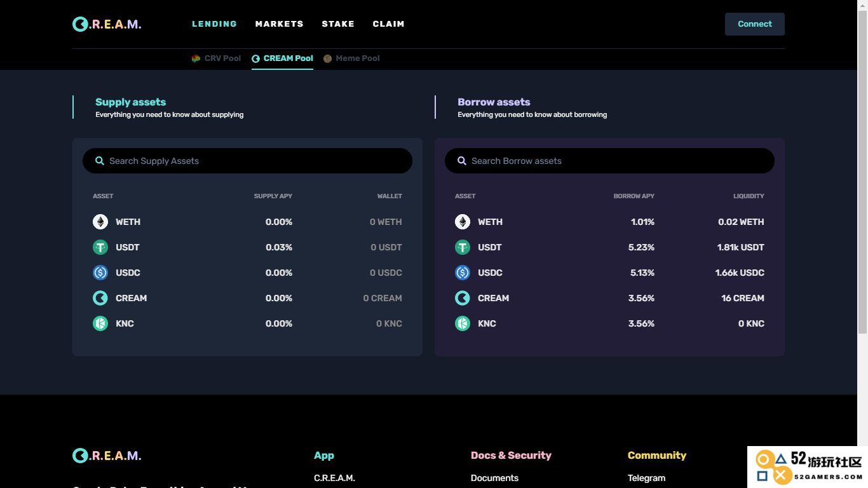Click the Connect wallet button
868x488 pixels.
click(x=755, y=24)
